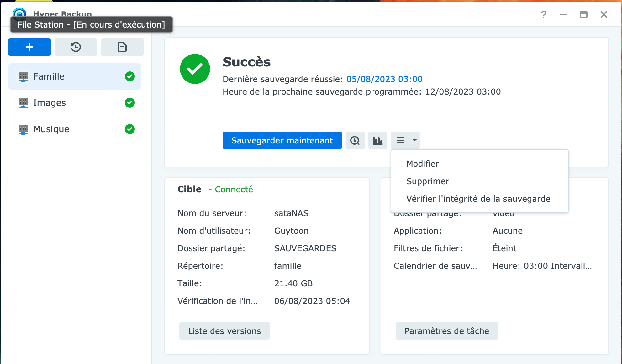Click the hamburger task menu icon
This screenshot has height=364, width=622.
coord(400,140)
